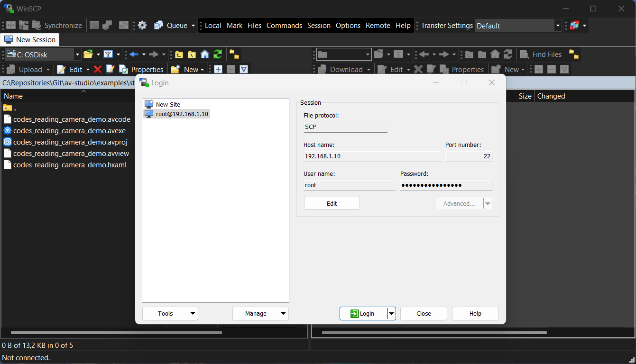The width and height of the screenshot is (636, 364).
Task: Open the local filter funnel icon
Action: [x=108, y=55]
